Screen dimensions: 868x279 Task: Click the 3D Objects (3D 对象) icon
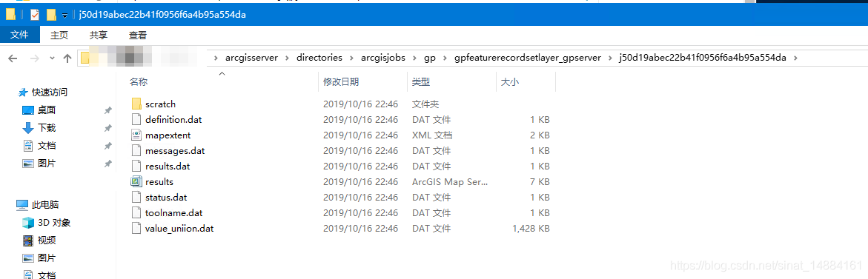28,223
